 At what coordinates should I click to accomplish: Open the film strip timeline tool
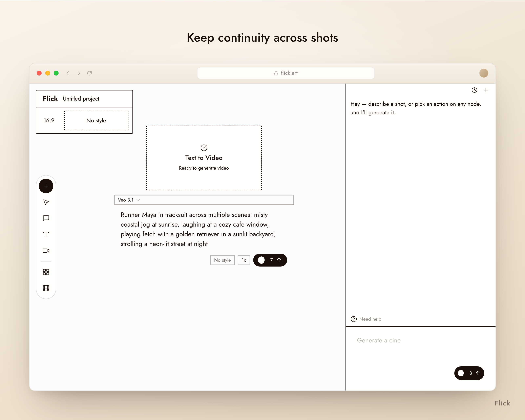[x=46, y=288]
